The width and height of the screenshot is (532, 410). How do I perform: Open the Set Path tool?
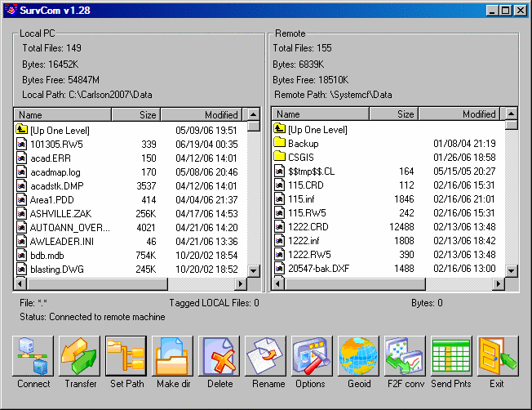click(x=126, y=355)
